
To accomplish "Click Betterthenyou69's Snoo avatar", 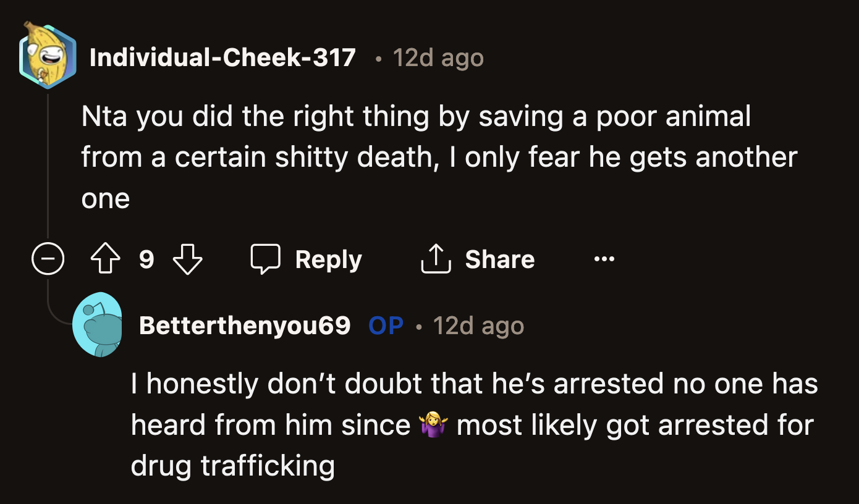I will [x=99, y=325].
